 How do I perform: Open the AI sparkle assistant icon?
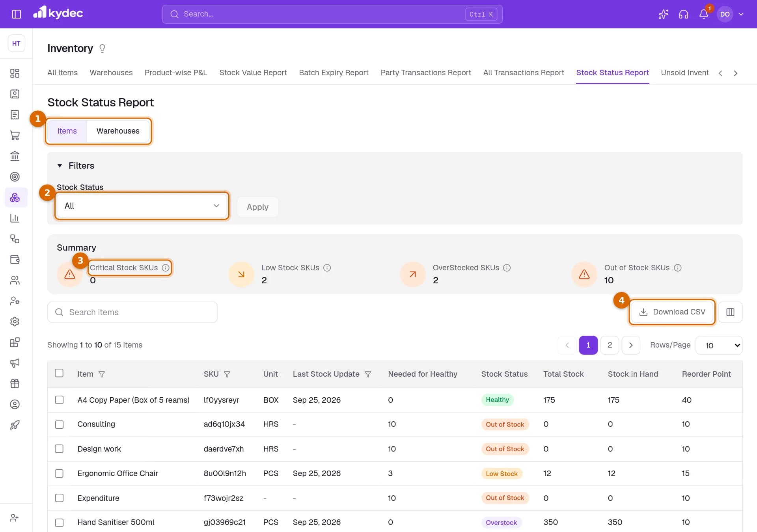pyautogui.click(x=663, y=14)
